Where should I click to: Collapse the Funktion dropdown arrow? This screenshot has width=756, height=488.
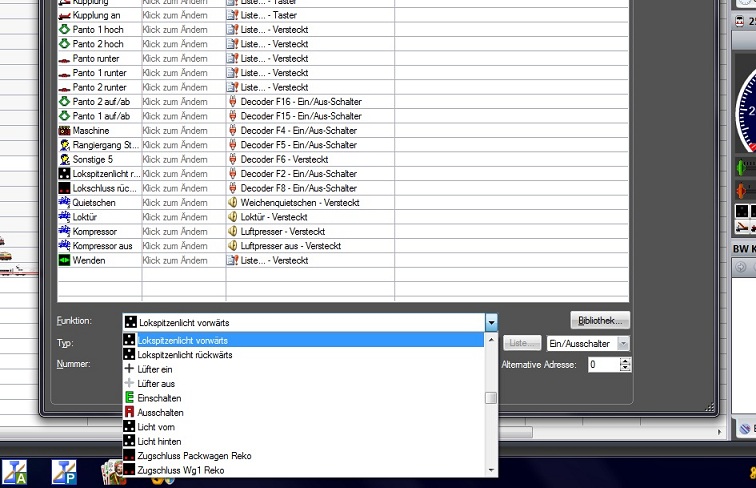click(491, 322)
